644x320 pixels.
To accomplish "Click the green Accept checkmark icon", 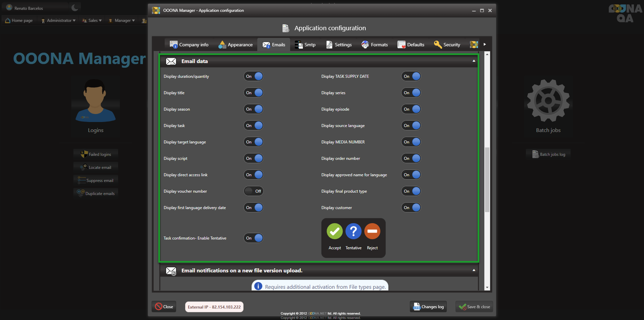I will tap(335, 232).
